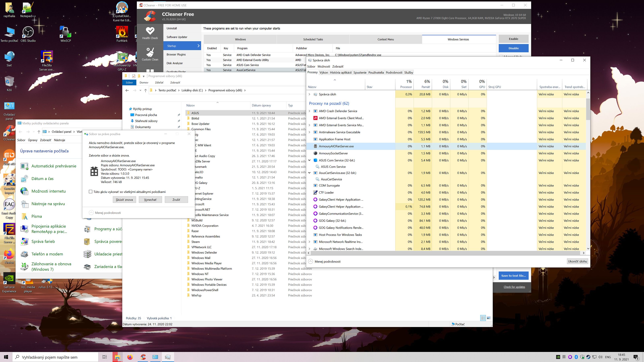
Task: Open Zobraziť ribbon tab in Explorer
Action: pyautogui.click(x=175, y=82)
